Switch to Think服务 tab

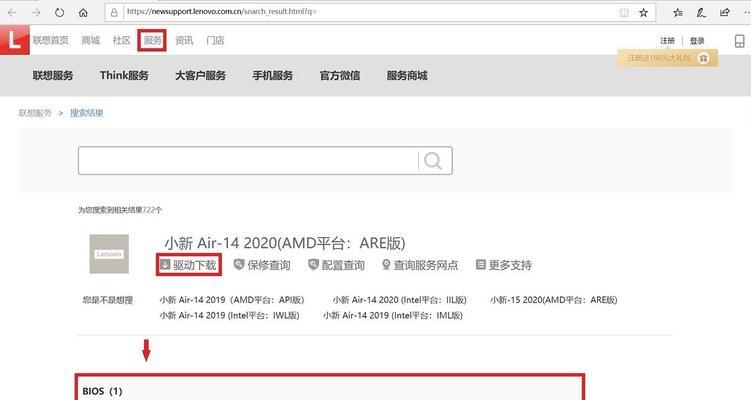point(124,75)
